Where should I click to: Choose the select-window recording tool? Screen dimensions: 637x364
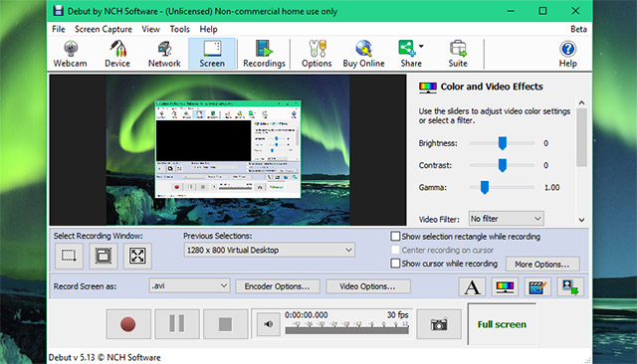coord(104,256)
